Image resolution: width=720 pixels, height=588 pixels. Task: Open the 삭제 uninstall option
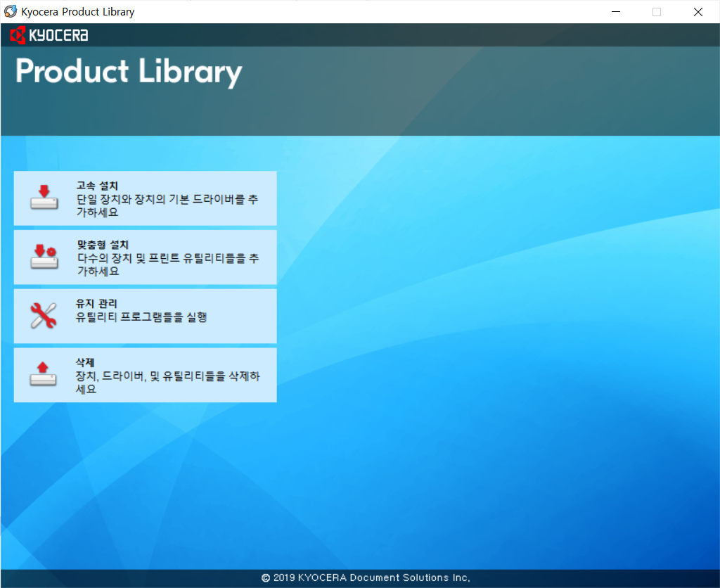145,375
